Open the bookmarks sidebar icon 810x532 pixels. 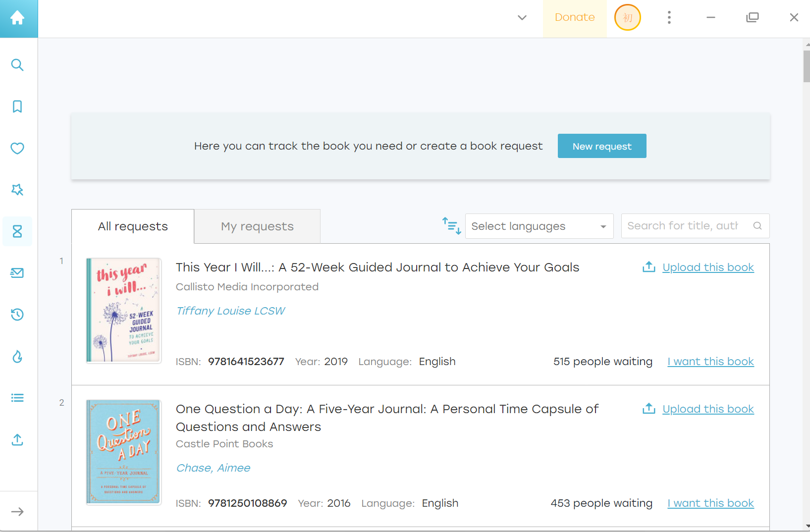click(17, 106)
